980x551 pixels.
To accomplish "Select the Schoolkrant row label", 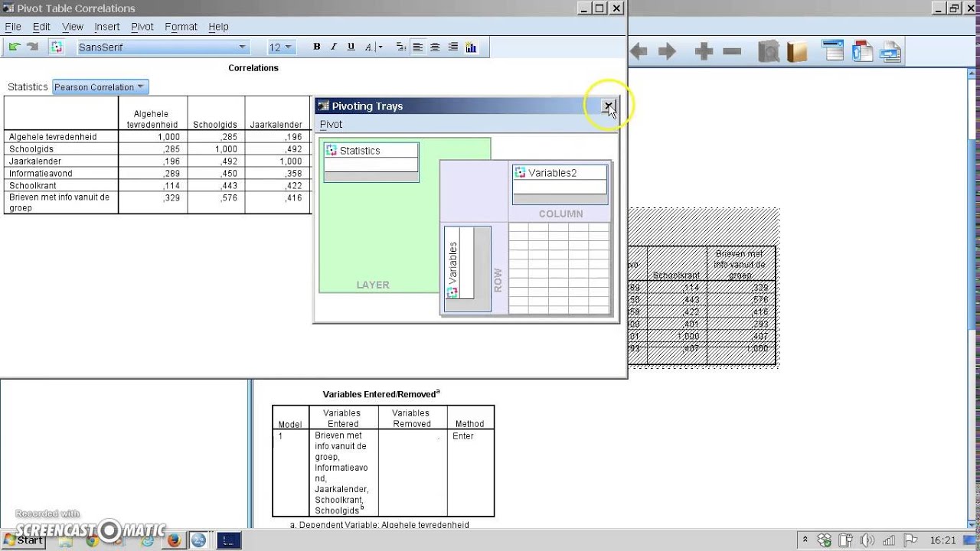I will click(x=61, y=185).
